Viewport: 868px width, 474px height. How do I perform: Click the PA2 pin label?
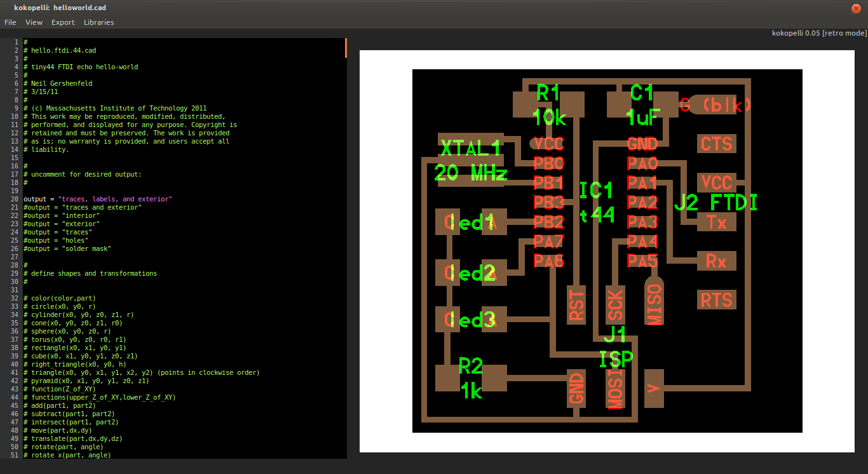point(642,203)
